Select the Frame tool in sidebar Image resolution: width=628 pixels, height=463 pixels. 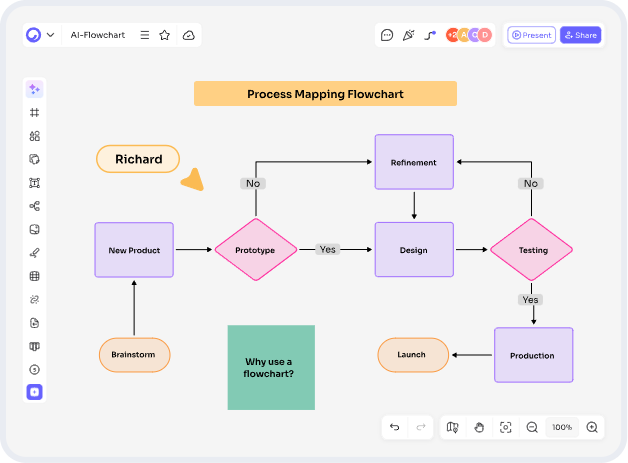[34, 113]
